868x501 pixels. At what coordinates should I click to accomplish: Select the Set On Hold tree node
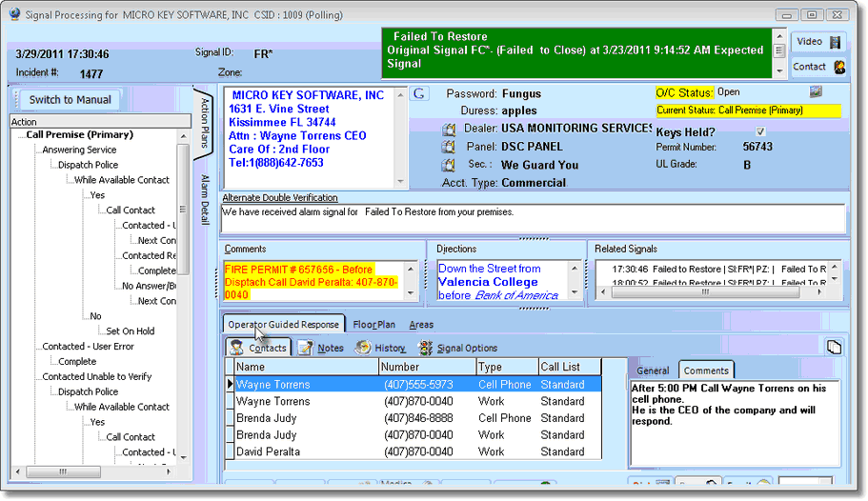pos(131,331)
